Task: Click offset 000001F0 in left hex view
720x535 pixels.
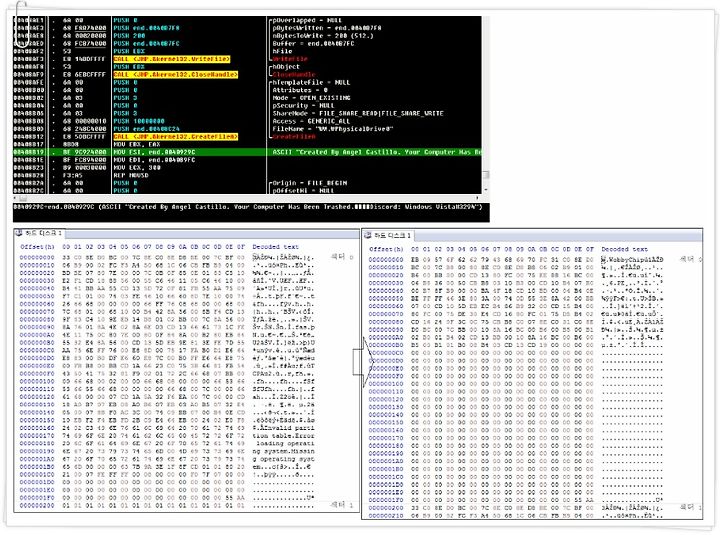Action: [37, 498]
